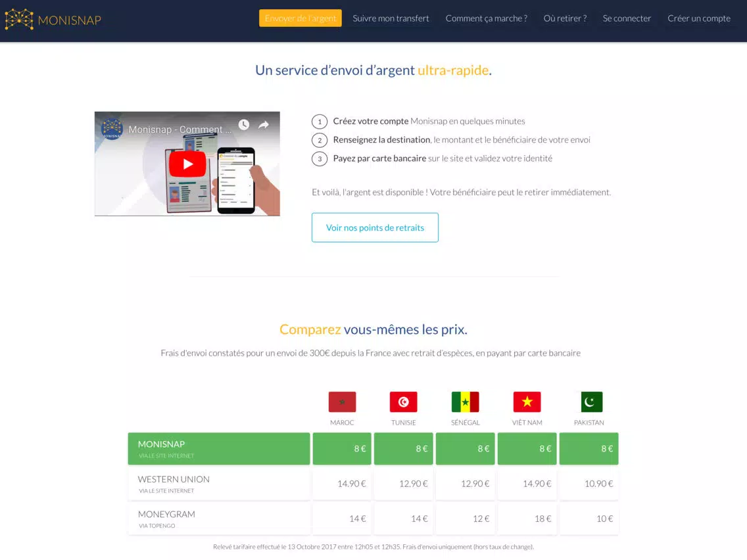Click the MONISNAP brand name text
Image resolution: width=747 pixels, height=560 pixels.
click(x=70, y=20)
